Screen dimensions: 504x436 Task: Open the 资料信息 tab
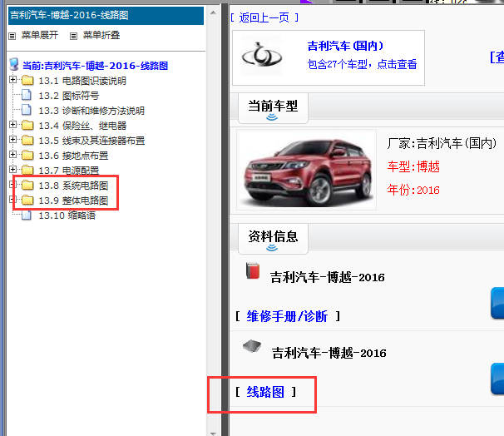point(273,239)
